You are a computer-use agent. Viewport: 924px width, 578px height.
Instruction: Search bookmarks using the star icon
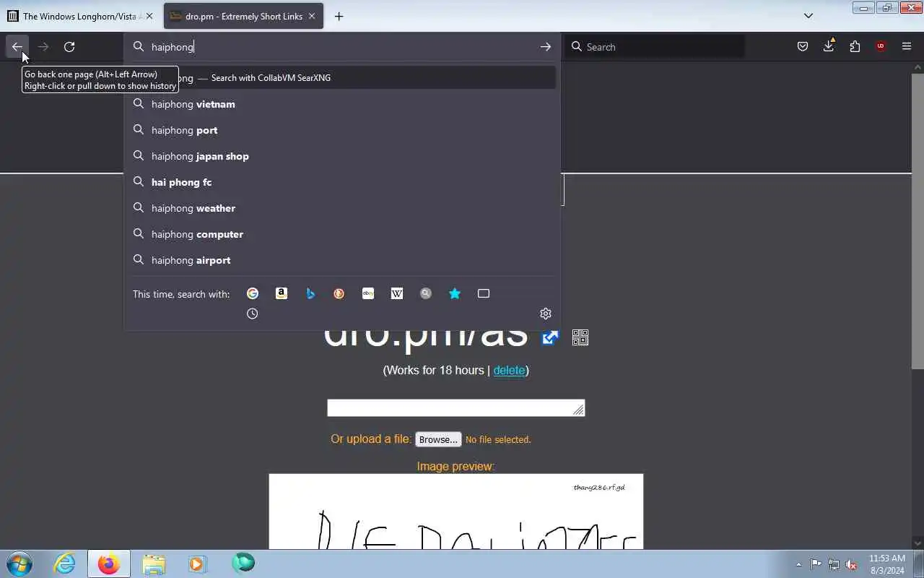455,293
